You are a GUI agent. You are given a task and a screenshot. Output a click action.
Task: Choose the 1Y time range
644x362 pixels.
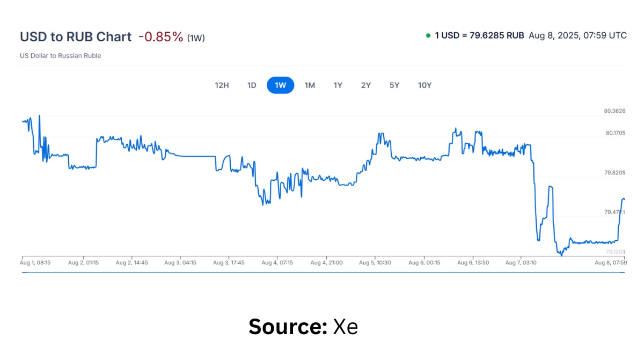pyautogui.click(x=338, y=85)
